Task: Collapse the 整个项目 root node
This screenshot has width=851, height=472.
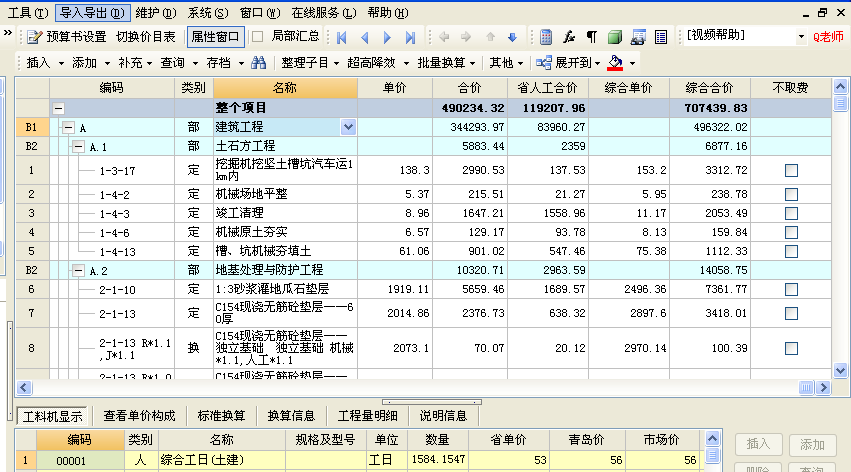Action: pyautogui.click(x=59, y=109)
